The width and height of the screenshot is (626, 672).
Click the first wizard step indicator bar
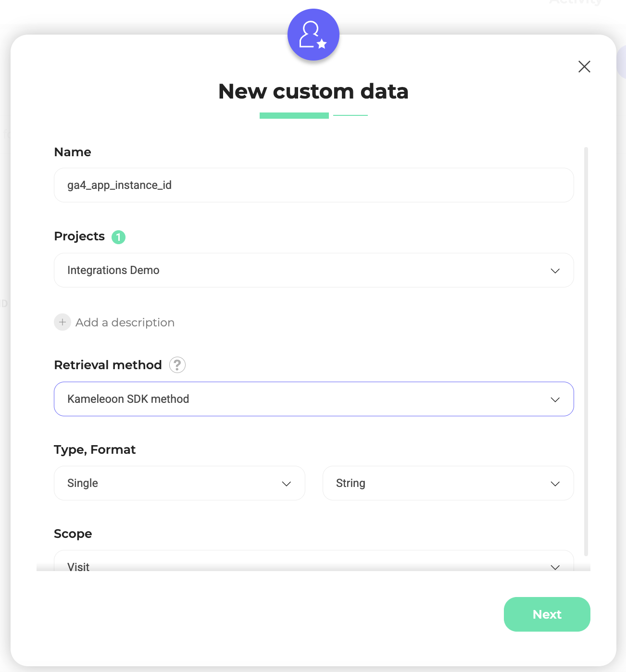[294, 115]
